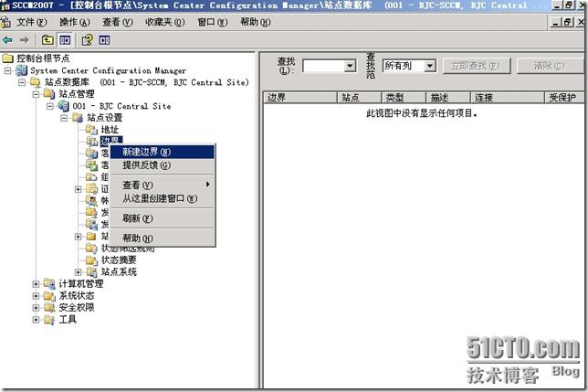Image resolution: width=588 pixels, height=392 pixels.
Task: Expand the 工具 tree node
Action: coord(36,320)
